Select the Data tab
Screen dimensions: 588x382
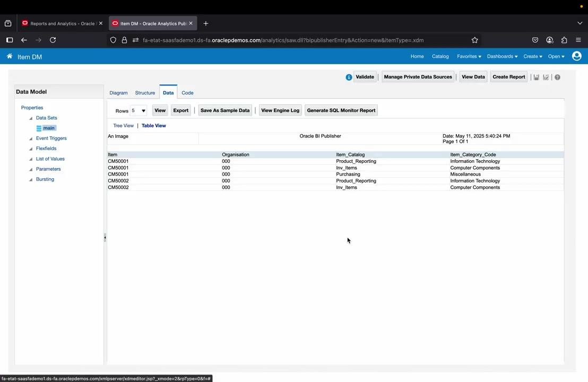(168, 93)
